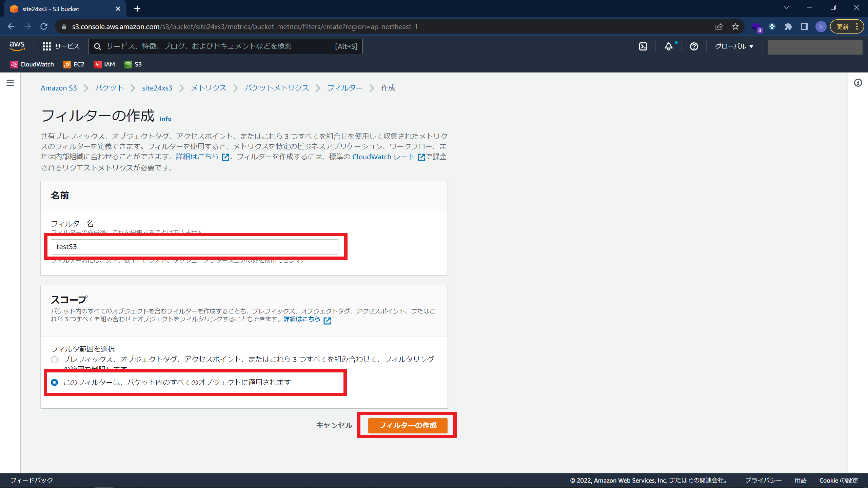
Task: Click the address bar URL
Action: [244, 27]
